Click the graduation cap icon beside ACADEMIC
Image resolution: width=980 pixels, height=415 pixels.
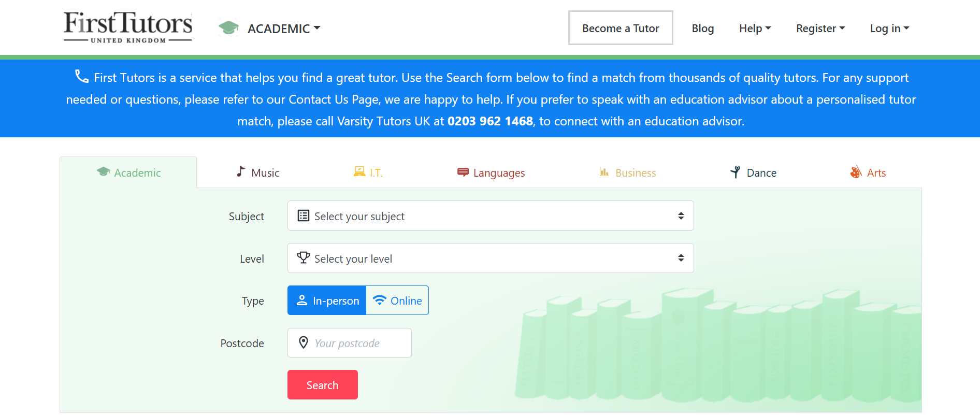(228, 28)
